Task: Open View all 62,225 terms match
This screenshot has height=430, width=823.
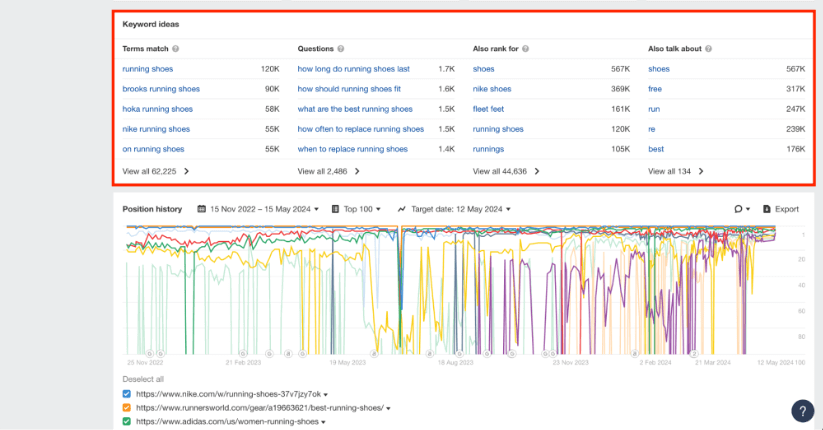Action: tap(155, 171)
